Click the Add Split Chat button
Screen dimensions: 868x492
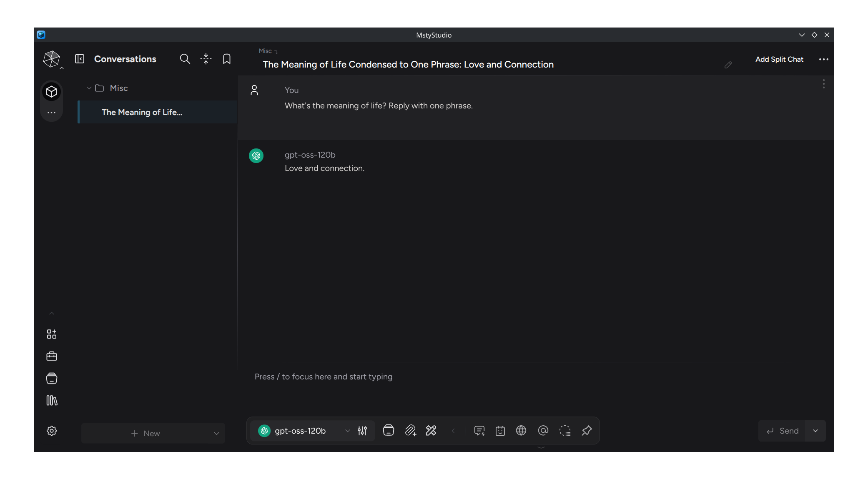click(779, 59)
